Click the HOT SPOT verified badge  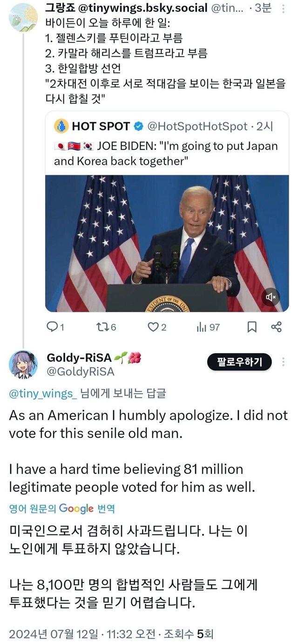coord(138,126)
